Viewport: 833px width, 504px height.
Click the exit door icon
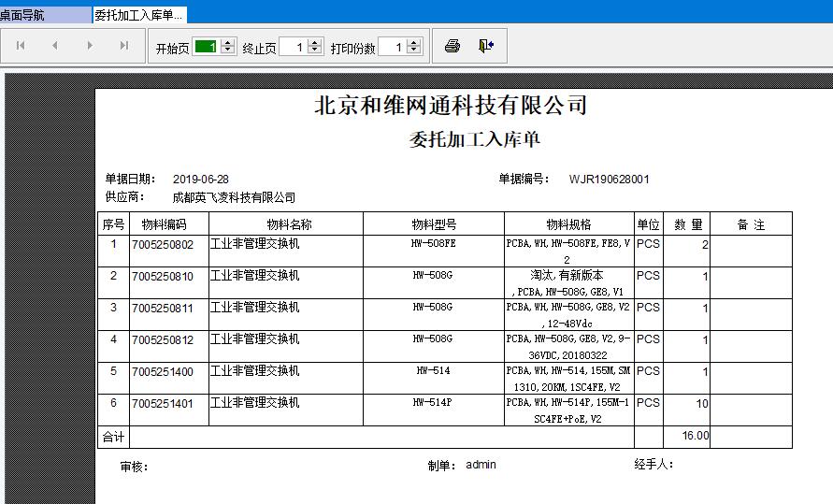point(486,46)
